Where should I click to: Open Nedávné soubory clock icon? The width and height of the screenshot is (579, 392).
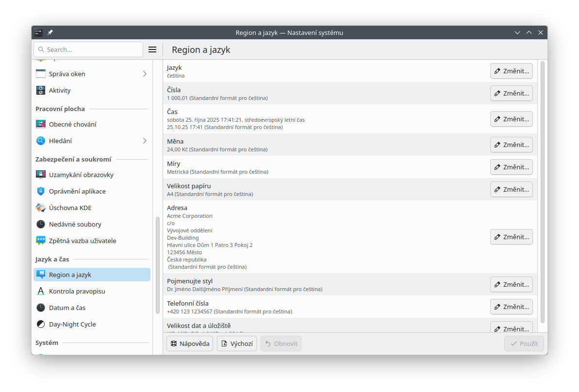pyautogui.click(x=41, y=224)
